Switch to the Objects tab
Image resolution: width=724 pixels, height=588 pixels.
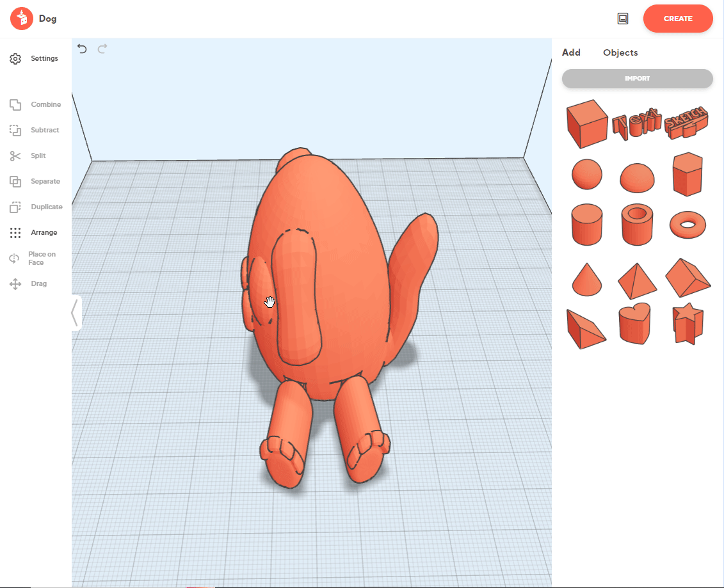(x=620, y=52)
